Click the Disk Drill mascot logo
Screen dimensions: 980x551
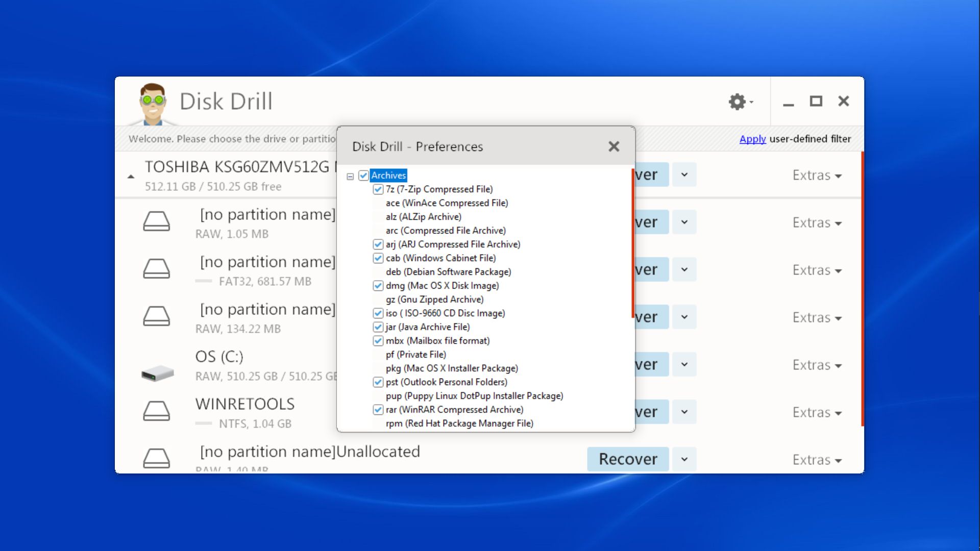click(x=153, y=104)
